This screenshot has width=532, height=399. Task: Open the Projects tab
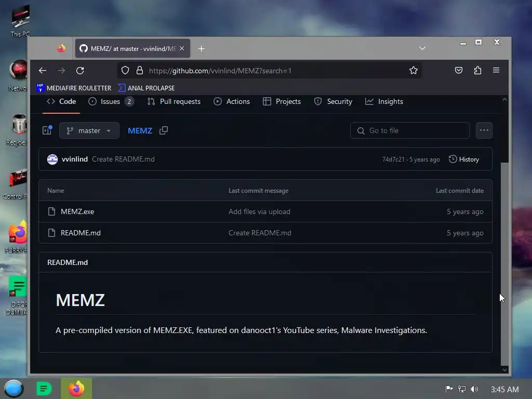[x=282, y=101]
